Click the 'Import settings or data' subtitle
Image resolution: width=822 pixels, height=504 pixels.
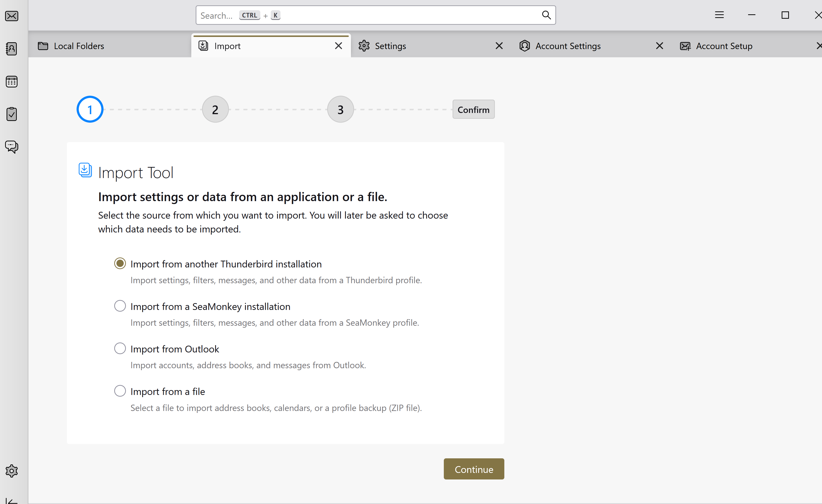click(243, 197)
